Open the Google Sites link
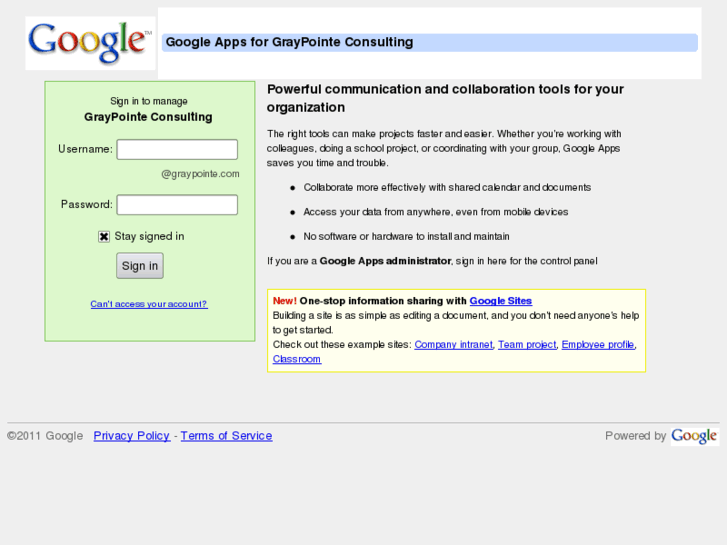This screenshot has height=545, width=727. click(501, 301)
